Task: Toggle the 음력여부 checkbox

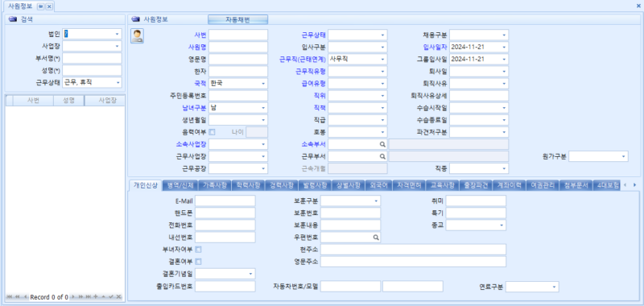Action: pos(212,132)
